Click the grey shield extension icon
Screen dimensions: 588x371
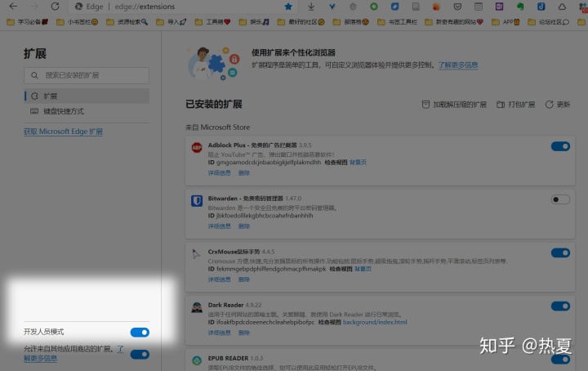(x=353, y=7)
